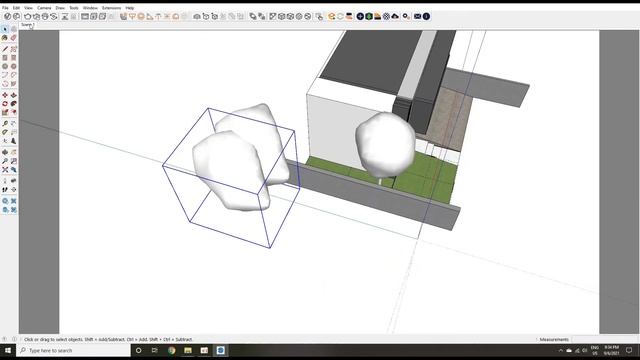Activate the Move tool
Image resolution: width=640 pixels, height=360 pixels.
[5, 95]
